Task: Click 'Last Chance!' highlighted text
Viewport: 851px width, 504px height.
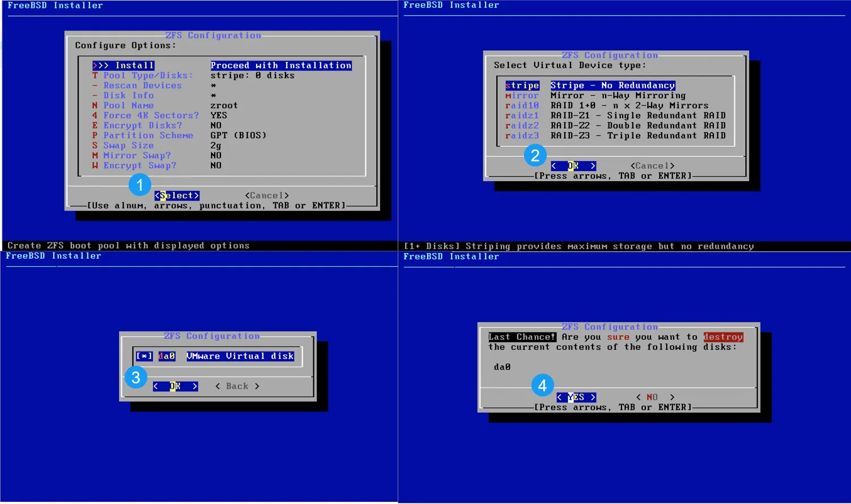Action: 522,337
